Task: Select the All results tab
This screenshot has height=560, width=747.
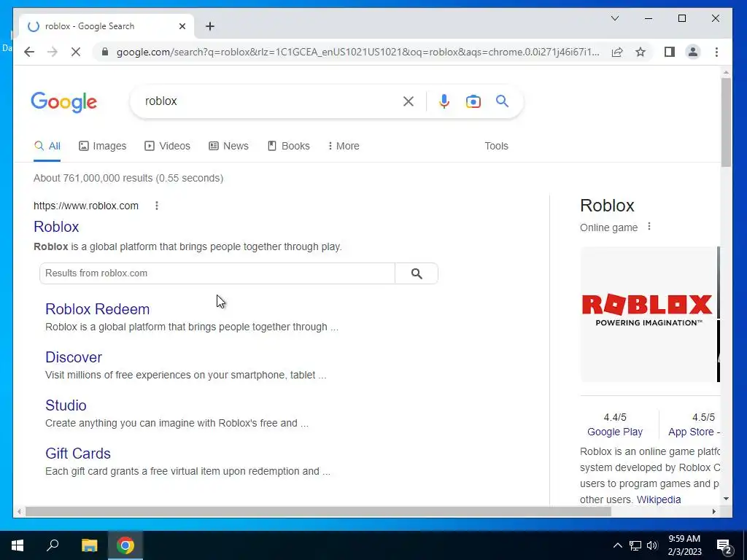Action: [47, 146]
